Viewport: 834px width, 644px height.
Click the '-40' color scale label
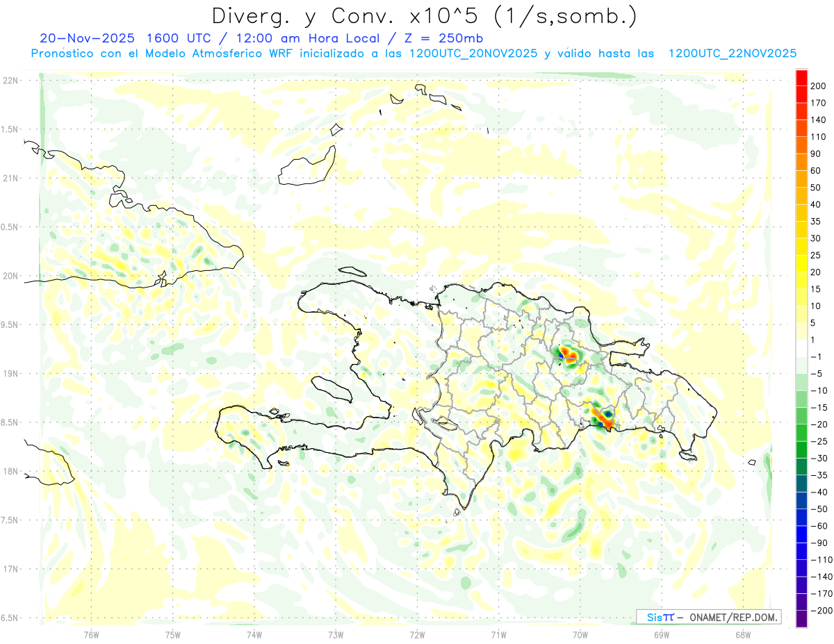tap(820, 492)
